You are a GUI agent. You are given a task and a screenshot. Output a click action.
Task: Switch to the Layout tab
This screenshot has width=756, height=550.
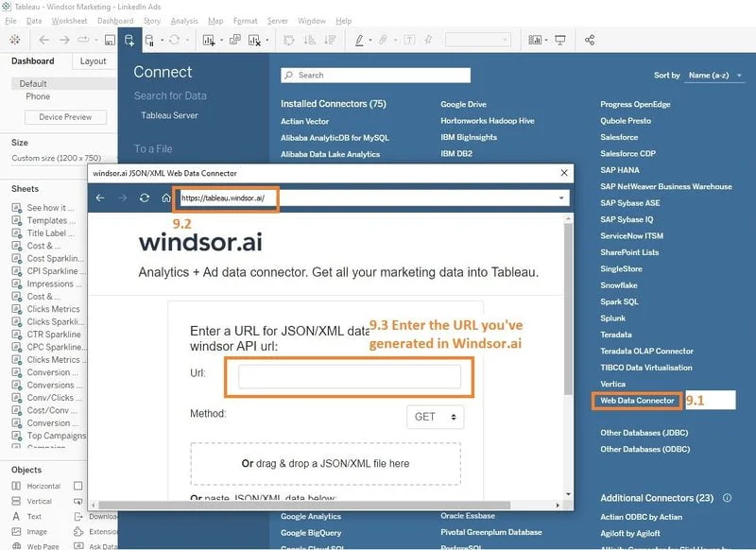click(x=93, y=61)
